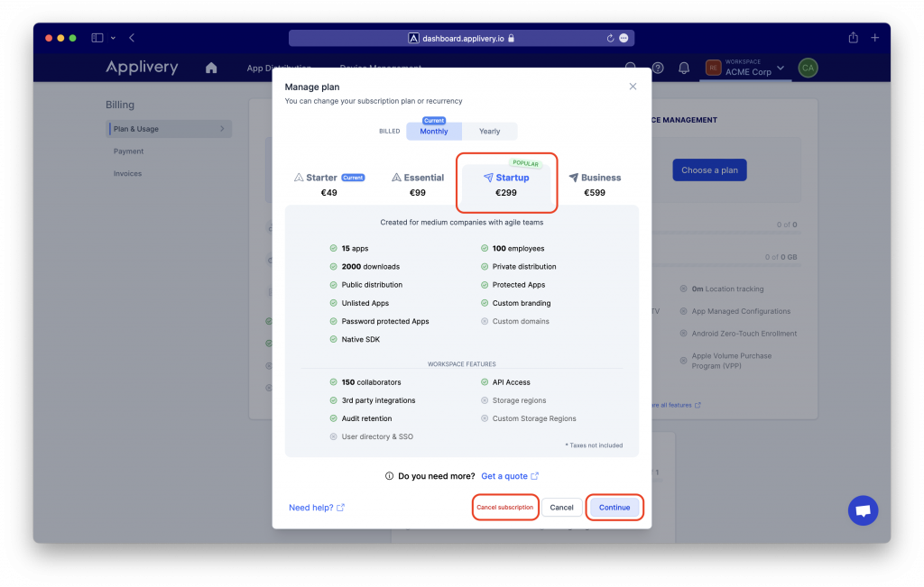The image size is (924, 587).
Task: Click the App Managed Configurations text
Action: click(x=741, y=311)
